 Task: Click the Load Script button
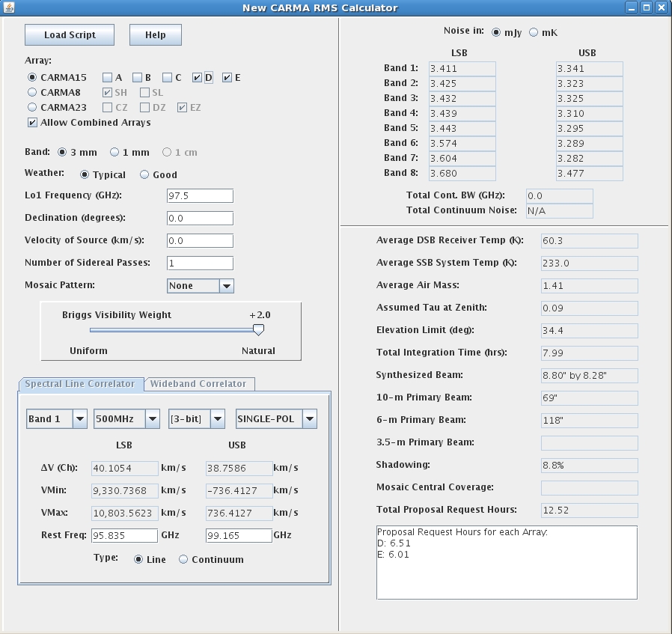click(x=70, y=34)
